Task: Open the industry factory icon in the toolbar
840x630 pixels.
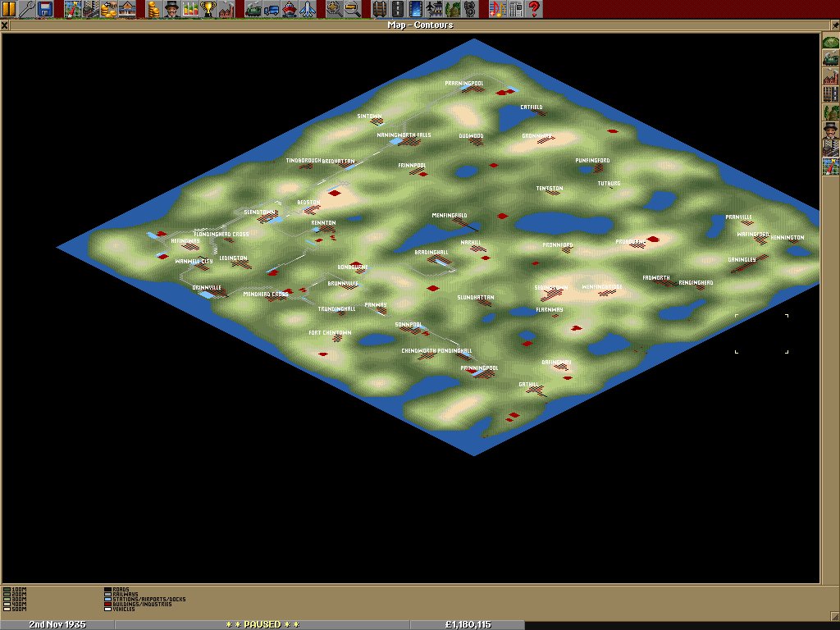Action: [226, 8]
